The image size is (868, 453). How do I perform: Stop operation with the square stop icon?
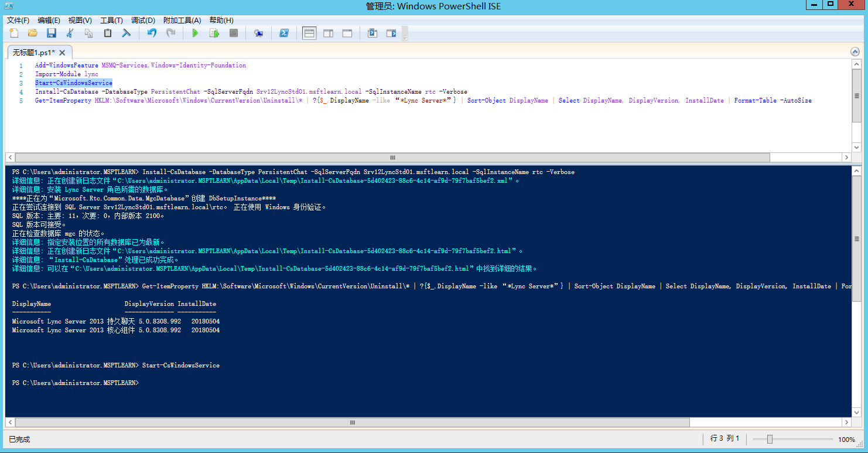point(233,33)
